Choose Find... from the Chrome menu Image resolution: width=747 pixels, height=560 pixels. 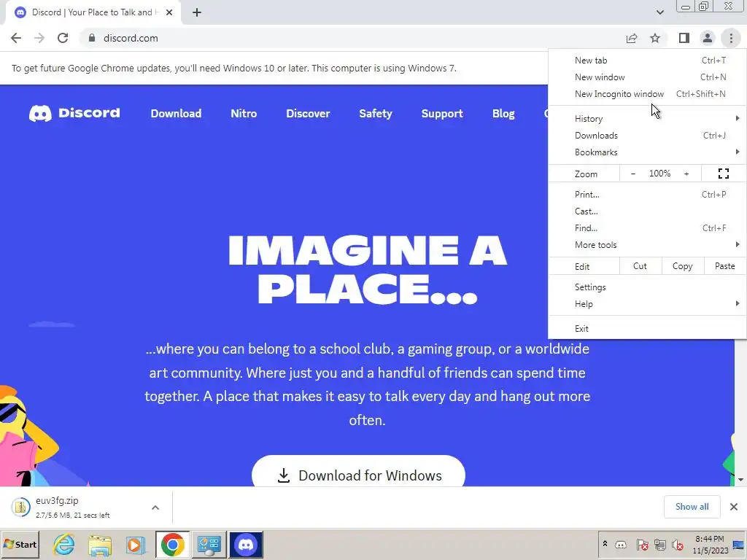647,228
